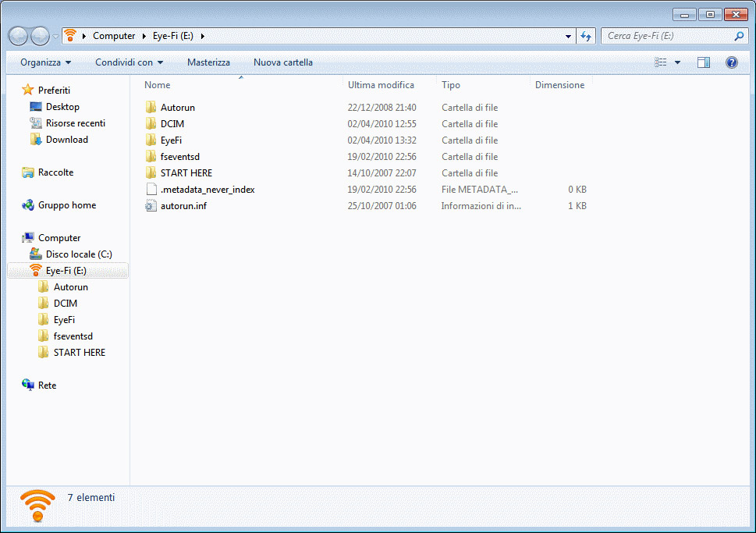Open address bar history dropdown

[568, 36]
